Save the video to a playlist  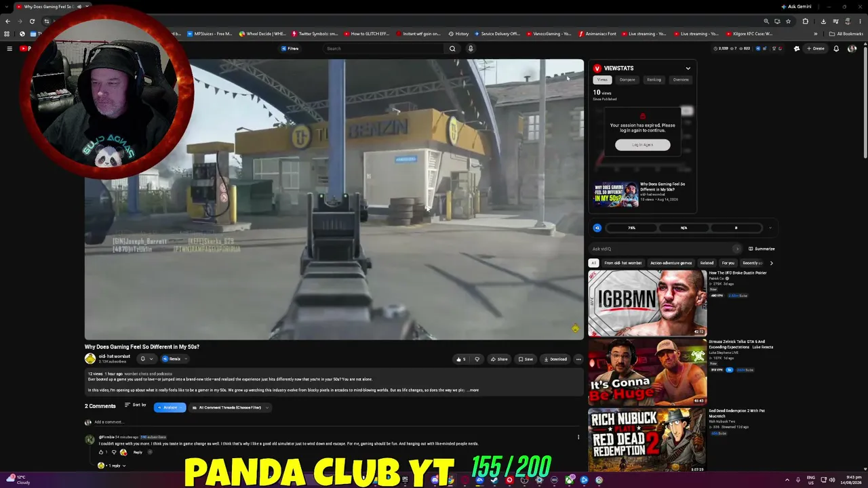pos(526,359)
